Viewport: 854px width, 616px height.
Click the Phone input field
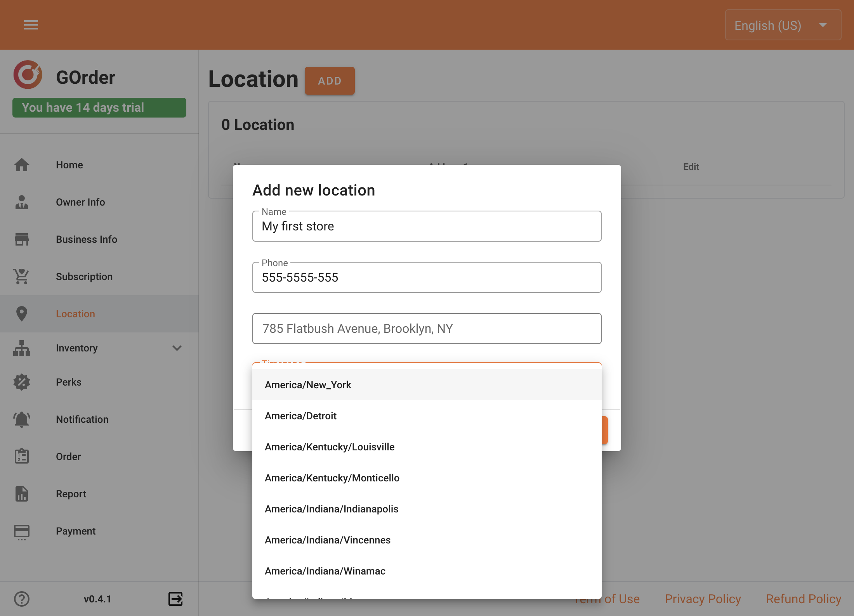click(x=427, y=277)
